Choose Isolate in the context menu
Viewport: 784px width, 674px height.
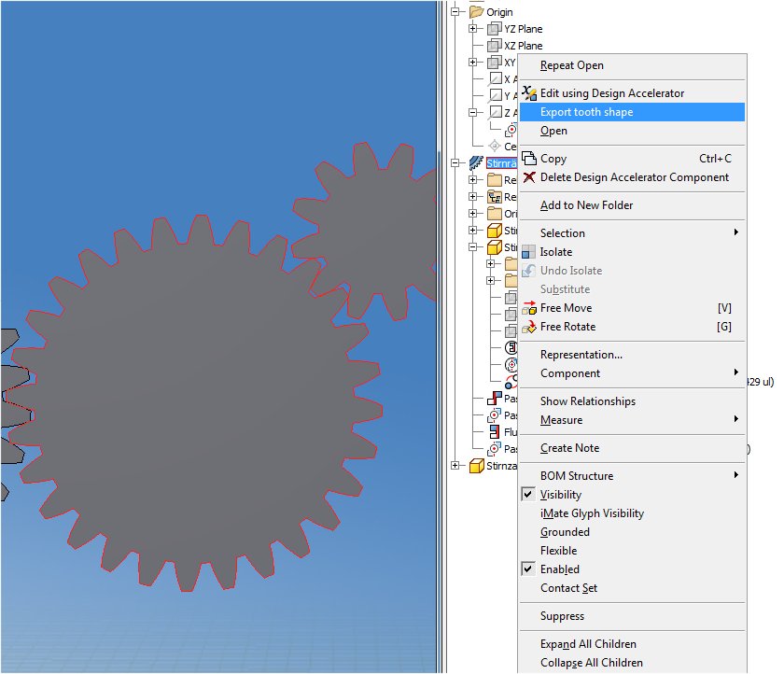(x=632, y=252)
